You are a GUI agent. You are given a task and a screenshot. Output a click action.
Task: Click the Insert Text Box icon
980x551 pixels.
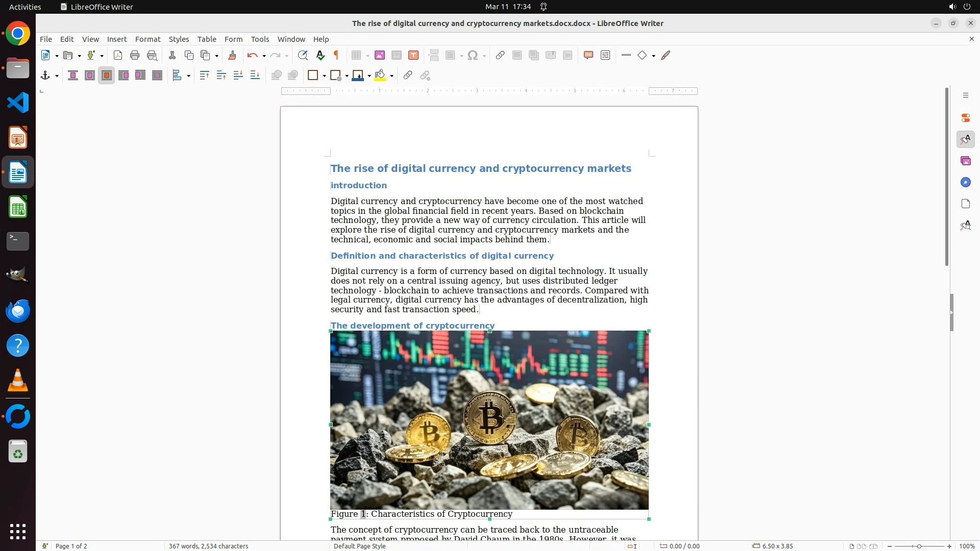click(x=413, y=56)
